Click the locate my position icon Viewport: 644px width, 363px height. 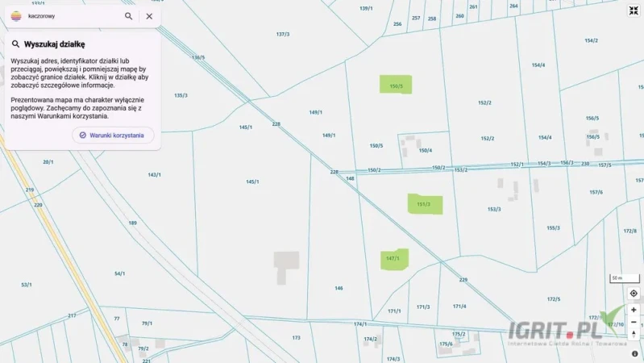pos(634,293)
